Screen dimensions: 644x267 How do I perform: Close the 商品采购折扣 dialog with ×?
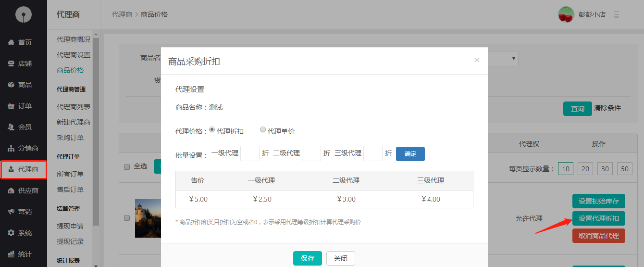(477, 60)
